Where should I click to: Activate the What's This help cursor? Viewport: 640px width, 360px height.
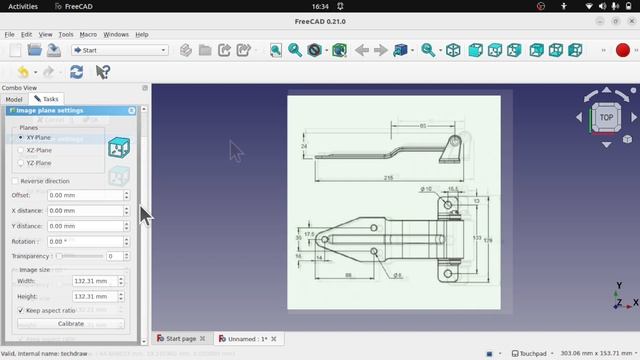click(103, 72)
